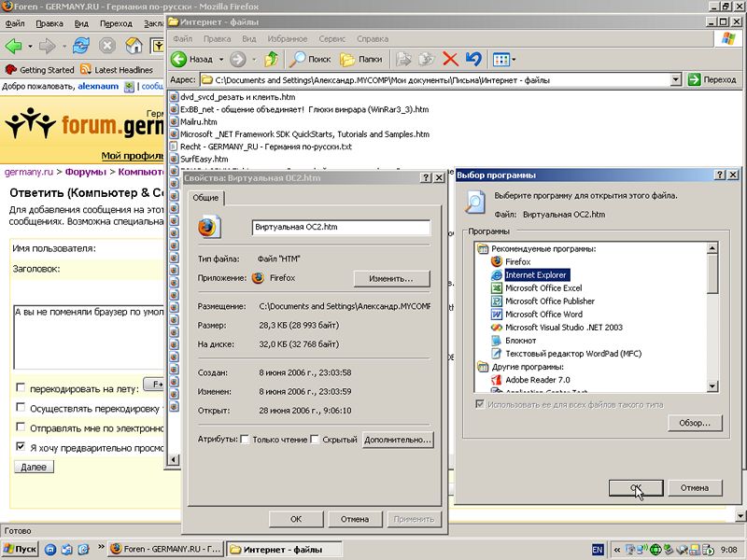747x560 pixels.
Task: Click the green globe tray icon
Action: pyautogui.click(x=655, y=550)
